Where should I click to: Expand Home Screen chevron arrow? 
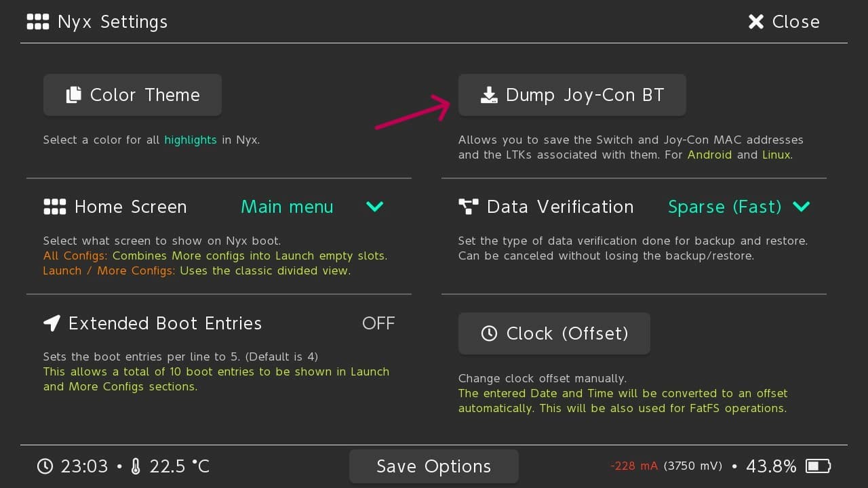coord(375,207)
